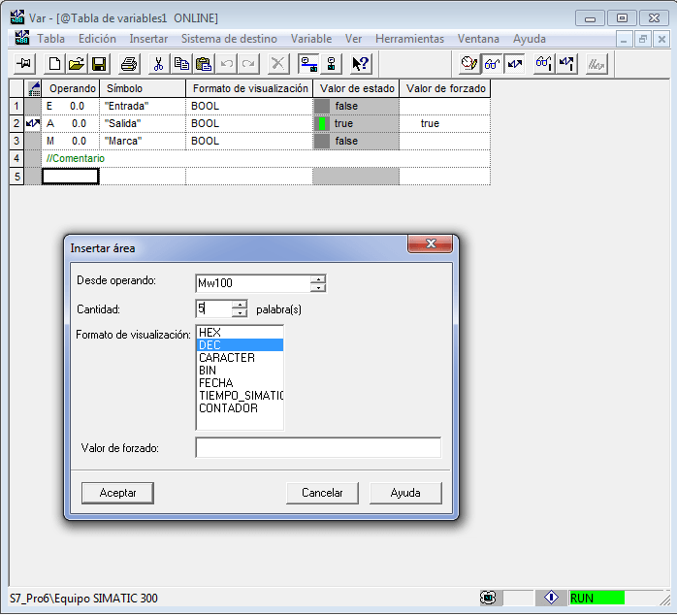677x616 pixels.
Task: Click activate modify values once icon
Action: [x=566, y=64]
